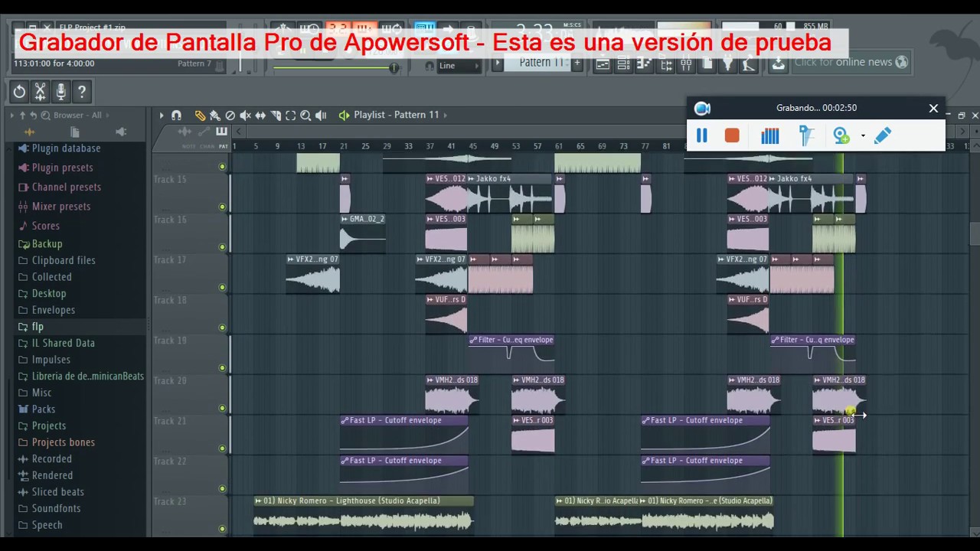The height and width of the screenshot is (551, 980).
Task: Expand the Projects bones folder
Action: 64,442
